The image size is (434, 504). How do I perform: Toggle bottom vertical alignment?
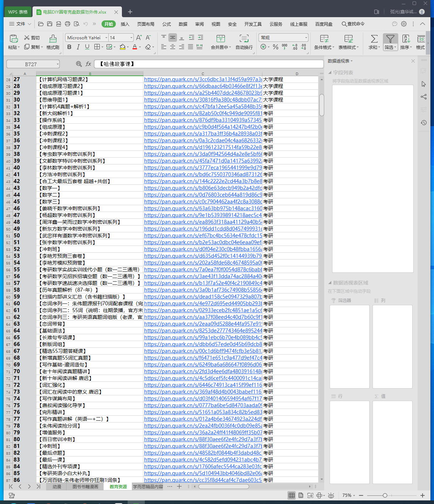coord(182,37)
